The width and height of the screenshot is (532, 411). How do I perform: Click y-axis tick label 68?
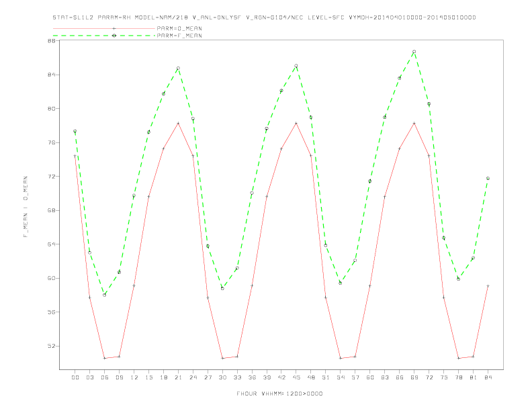pyautogui.click(x=52, y=210)
